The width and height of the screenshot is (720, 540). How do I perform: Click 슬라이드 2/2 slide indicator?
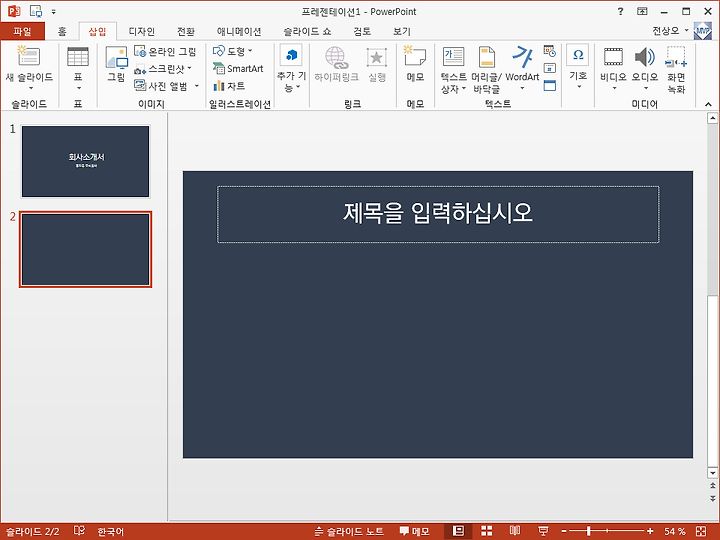coord(32,531)
